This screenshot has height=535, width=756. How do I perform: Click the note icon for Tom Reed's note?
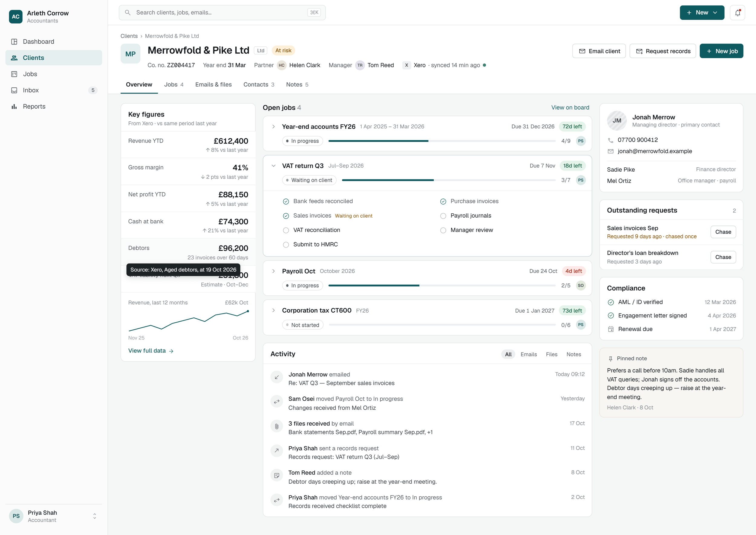click(x=277, y=475)
